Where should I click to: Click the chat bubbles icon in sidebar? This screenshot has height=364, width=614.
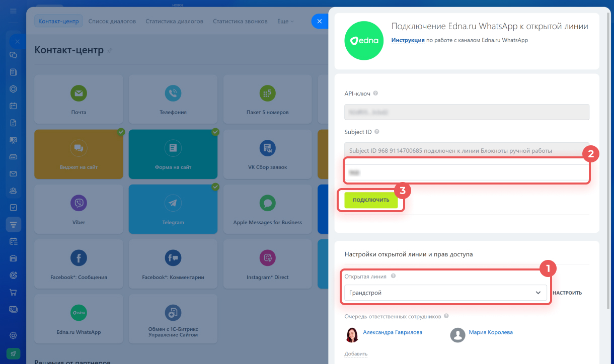pyautogui.click(x=14, y=55)
